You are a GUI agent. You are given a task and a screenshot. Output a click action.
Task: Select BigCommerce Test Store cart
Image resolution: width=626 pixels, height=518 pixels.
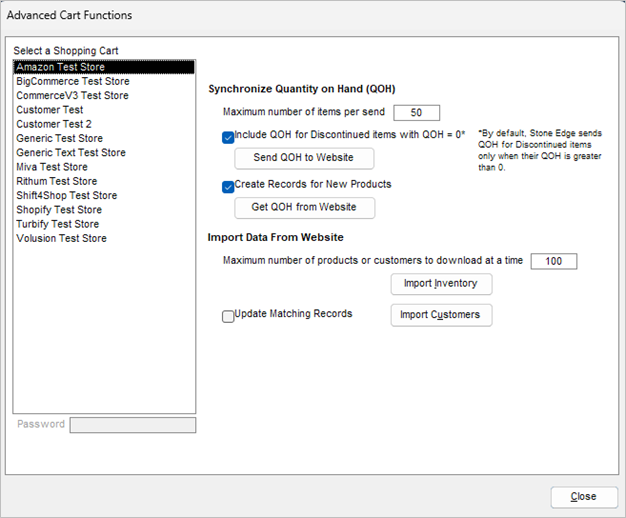tap(104, 81)
